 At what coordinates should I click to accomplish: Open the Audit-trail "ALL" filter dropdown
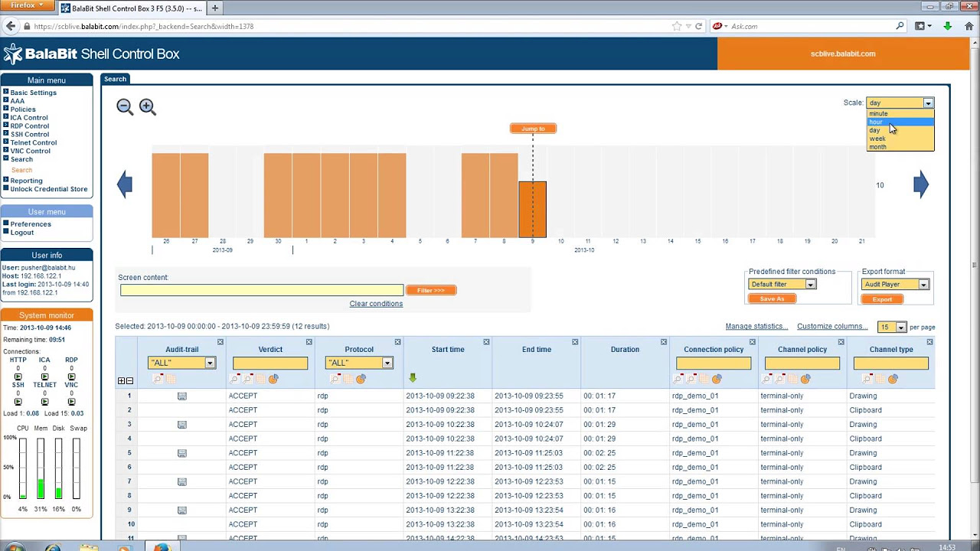point(181,363)
